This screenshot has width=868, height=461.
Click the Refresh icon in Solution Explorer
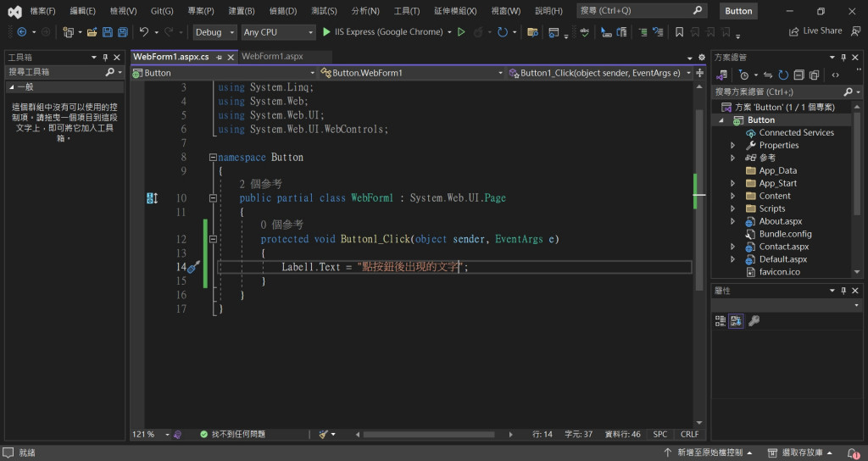click(x=783, y=75)
